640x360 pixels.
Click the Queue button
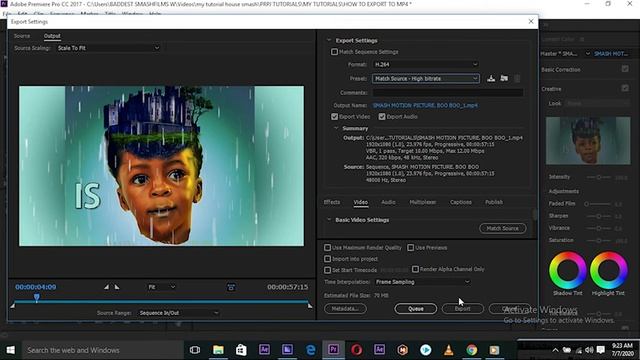click(x=416, y=309)
